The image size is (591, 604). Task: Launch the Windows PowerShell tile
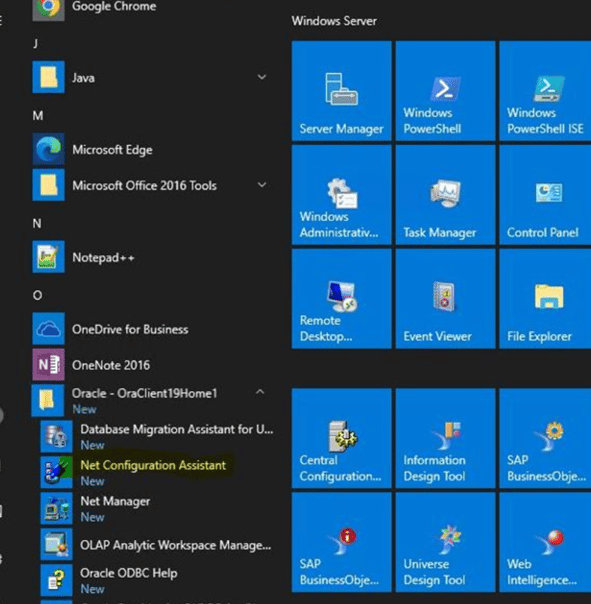coord(445,91)
